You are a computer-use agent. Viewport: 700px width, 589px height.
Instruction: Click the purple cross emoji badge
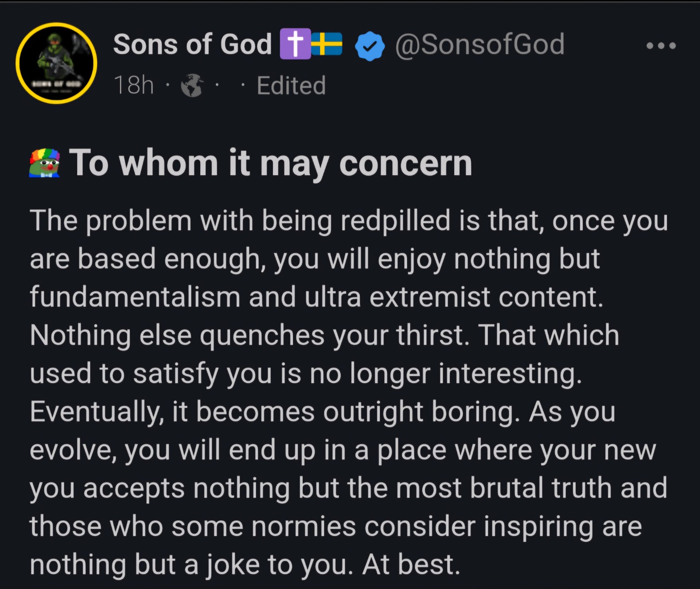coord(295,44)
